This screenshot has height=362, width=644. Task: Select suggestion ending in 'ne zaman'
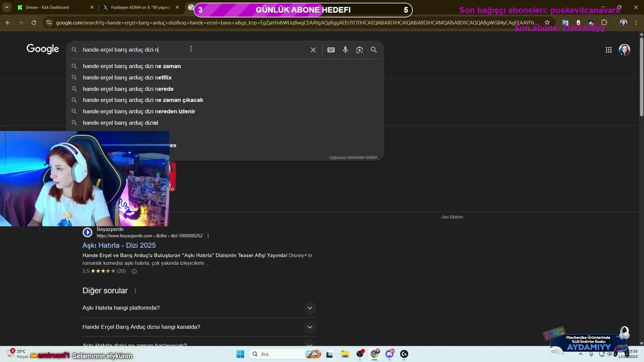[x=225, y=66]
